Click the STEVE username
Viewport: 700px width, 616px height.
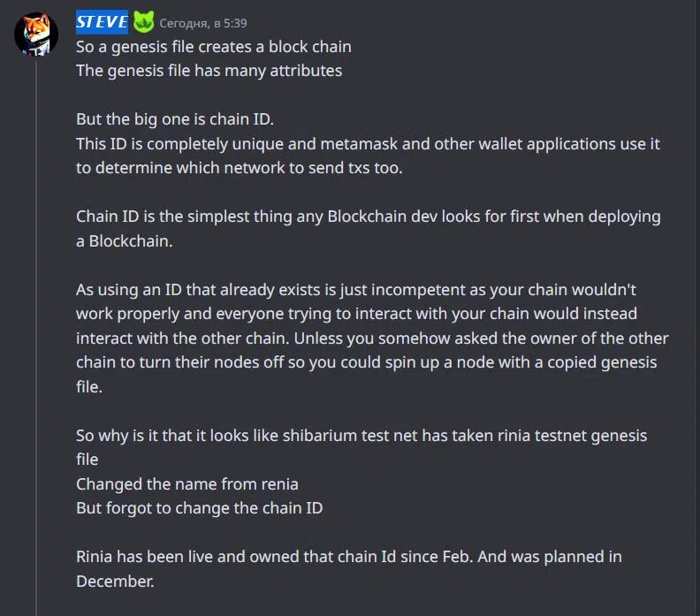(x=102, y=22)
